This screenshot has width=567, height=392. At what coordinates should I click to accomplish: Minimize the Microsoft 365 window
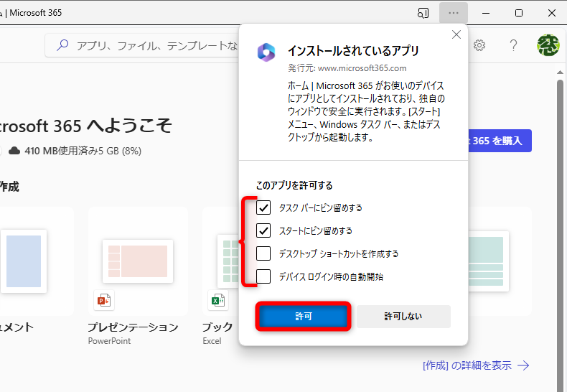(486, 13)
